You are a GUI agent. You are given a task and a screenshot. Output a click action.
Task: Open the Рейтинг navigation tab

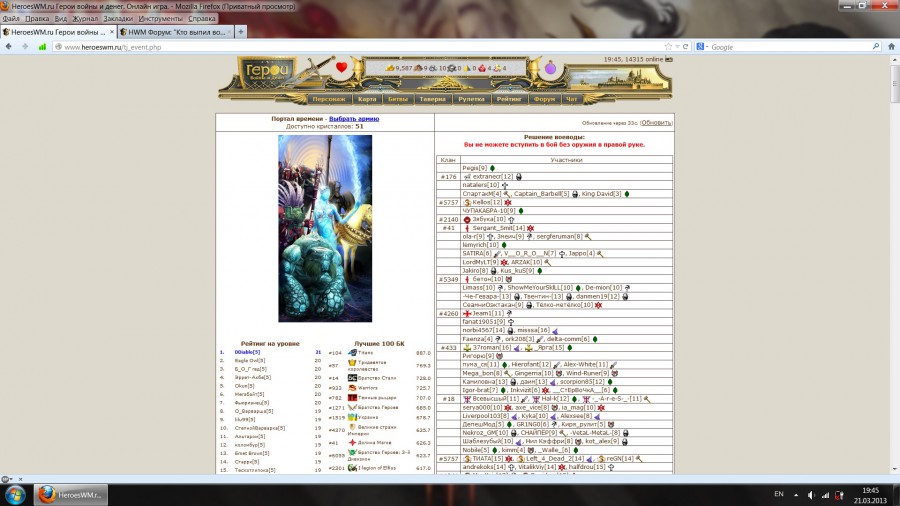coord(509,99)
